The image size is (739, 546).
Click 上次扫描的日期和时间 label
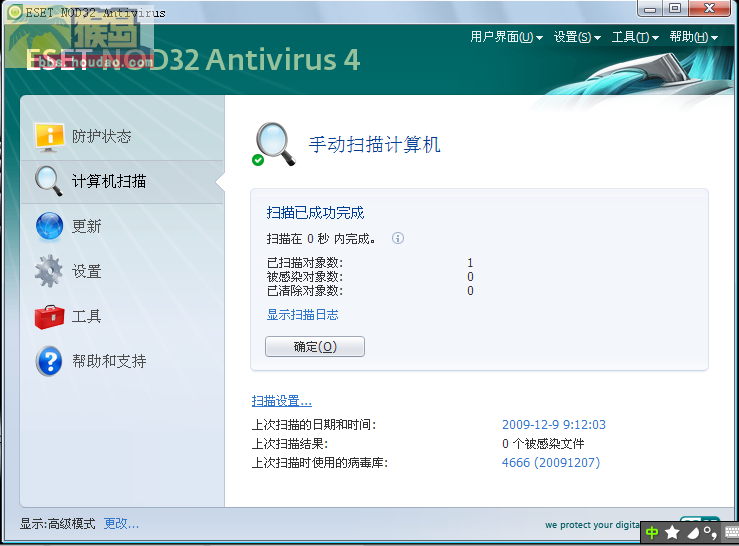click(314, 424)
